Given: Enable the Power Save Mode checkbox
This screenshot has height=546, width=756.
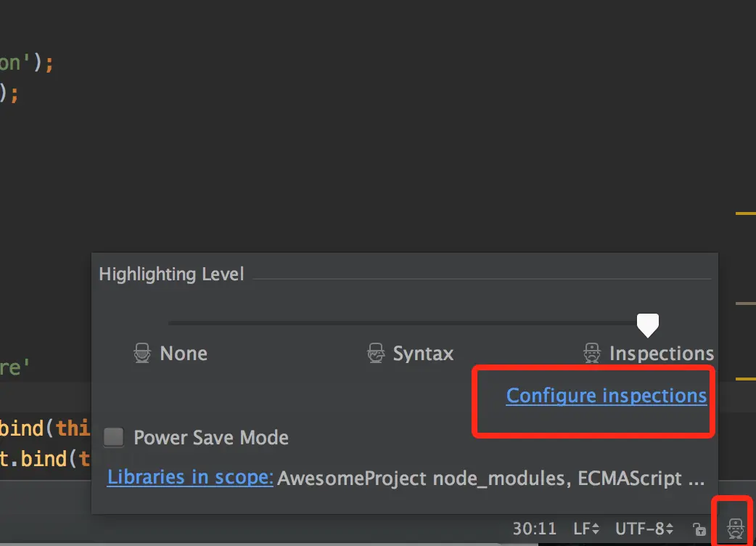Looking at the screenshot, I should [x=114, y=437].
